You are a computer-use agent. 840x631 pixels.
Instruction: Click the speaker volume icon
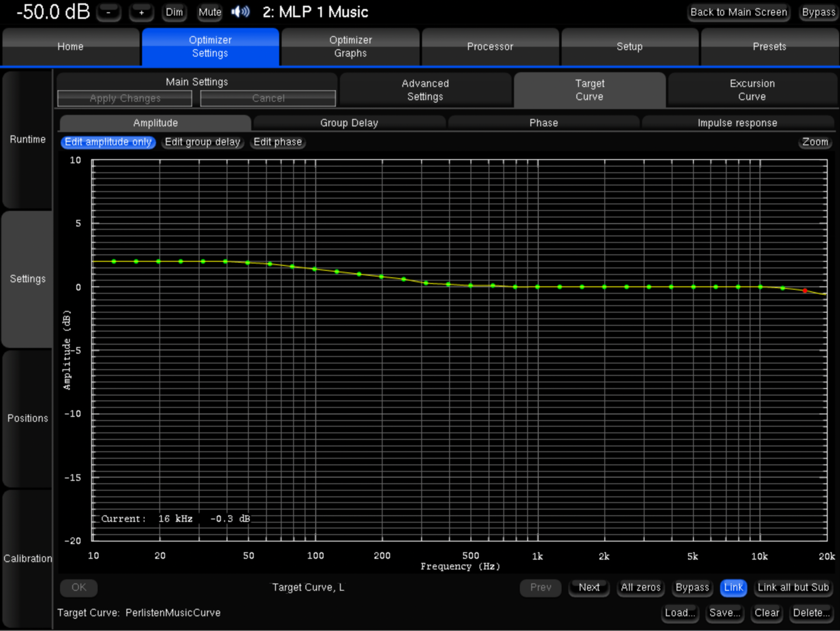pyautogui.click(x=240, y=12)
